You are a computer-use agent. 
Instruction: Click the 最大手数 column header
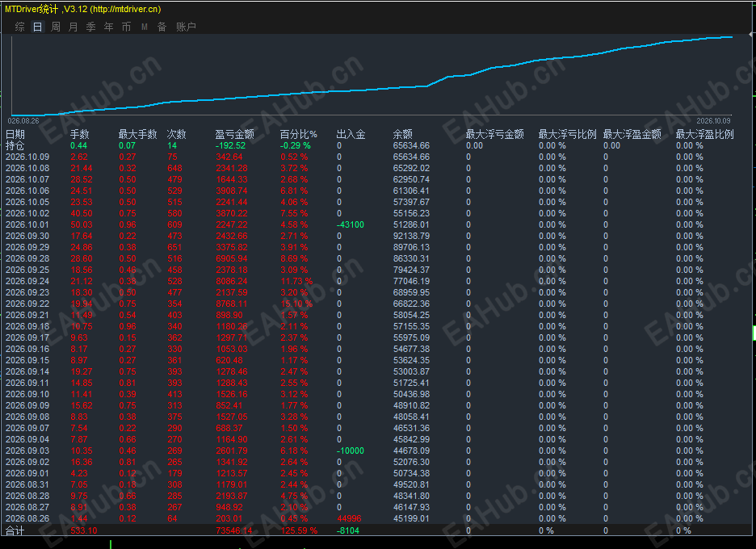[x=138, y=135]
